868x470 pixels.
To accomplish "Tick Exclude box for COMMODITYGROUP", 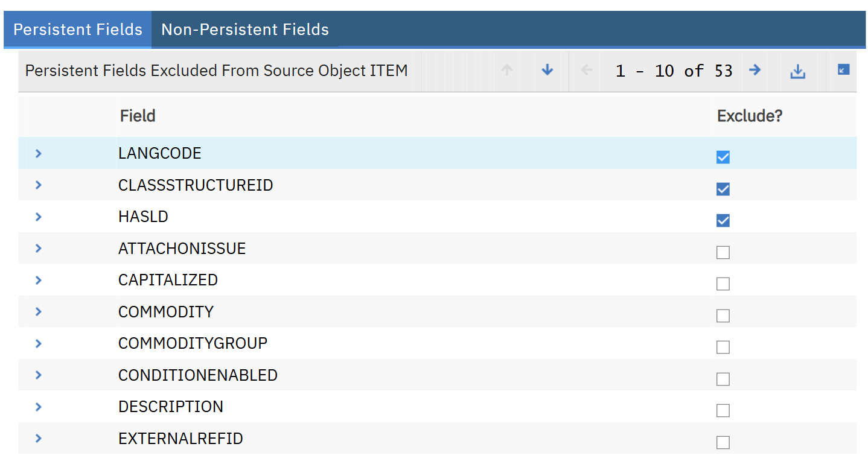I will [723, 347].
